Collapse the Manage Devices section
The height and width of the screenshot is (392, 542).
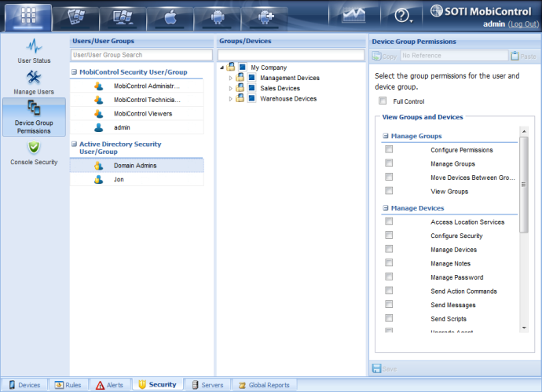(386, 207)
